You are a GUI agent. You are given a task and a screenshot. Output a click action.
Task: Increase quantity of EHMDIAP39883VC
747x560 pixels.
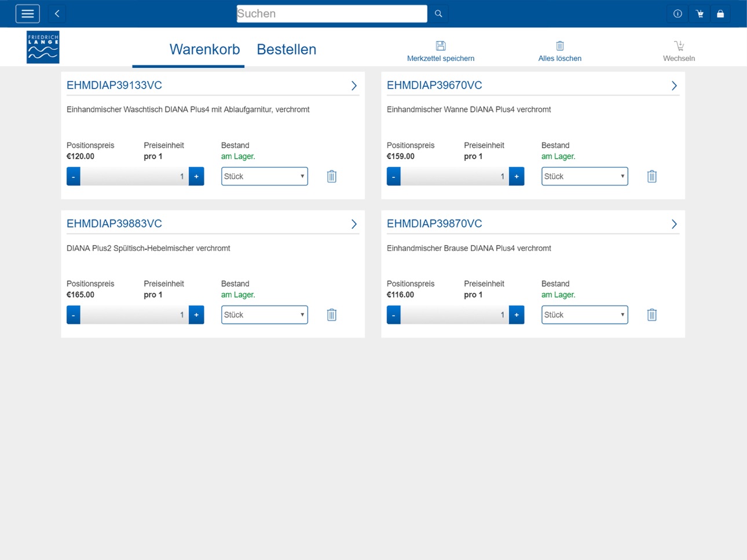pos(196,314)
